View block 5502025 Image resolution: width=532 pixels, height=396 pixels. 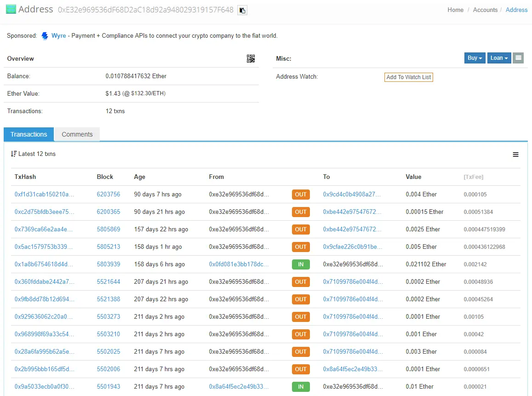coord(108,351)
